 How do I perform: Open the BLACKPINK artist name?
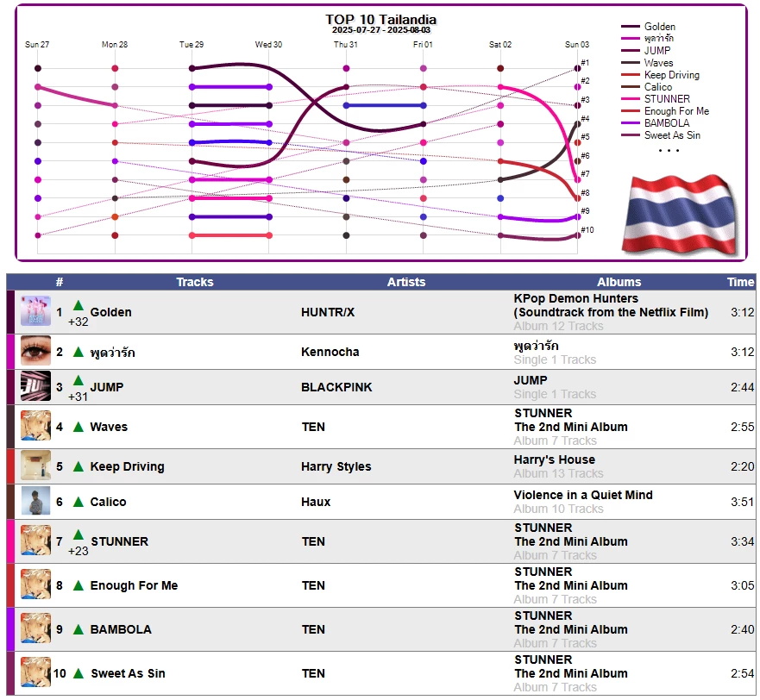[336, 387]
